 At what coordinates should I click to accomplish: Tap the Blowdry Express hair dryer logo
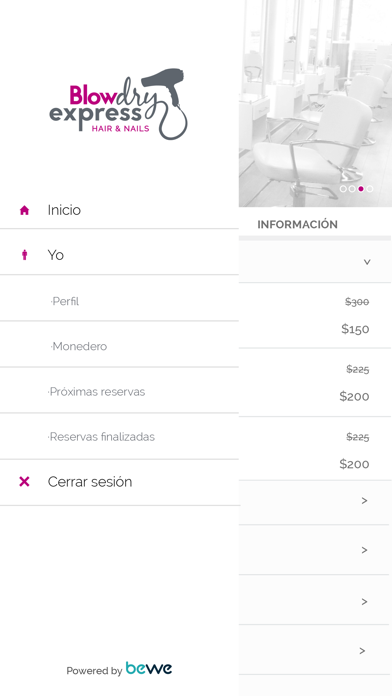(x=119, y=104)
